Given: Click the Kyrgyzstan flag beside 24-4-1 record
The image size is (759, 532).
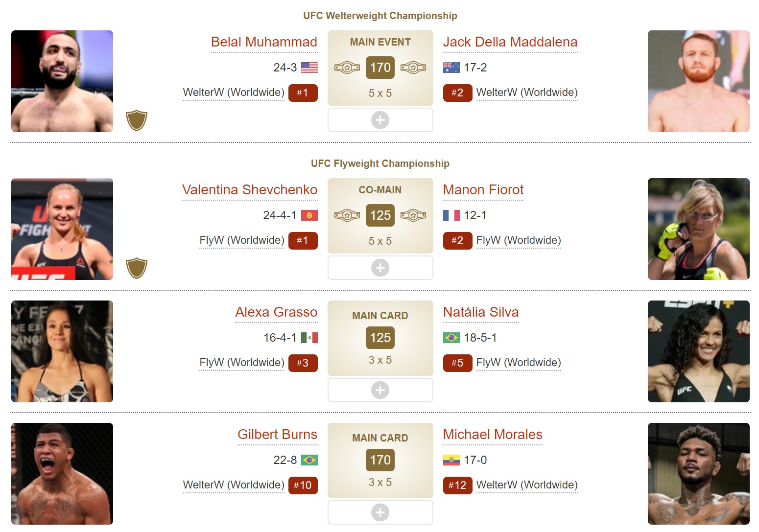Looking at the screenshot, I should [x=309, y=215].
